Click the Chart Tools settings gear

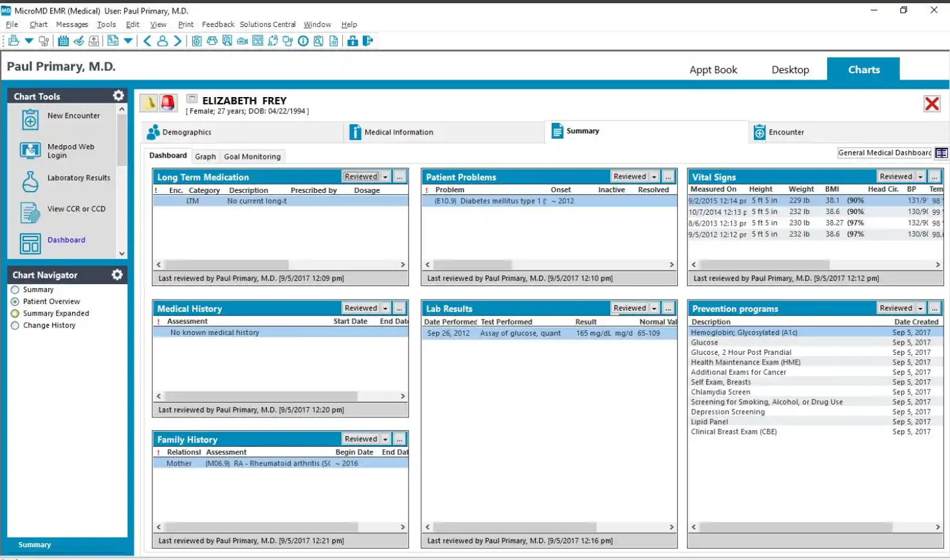pyautogui.click(x=118, y=95)
